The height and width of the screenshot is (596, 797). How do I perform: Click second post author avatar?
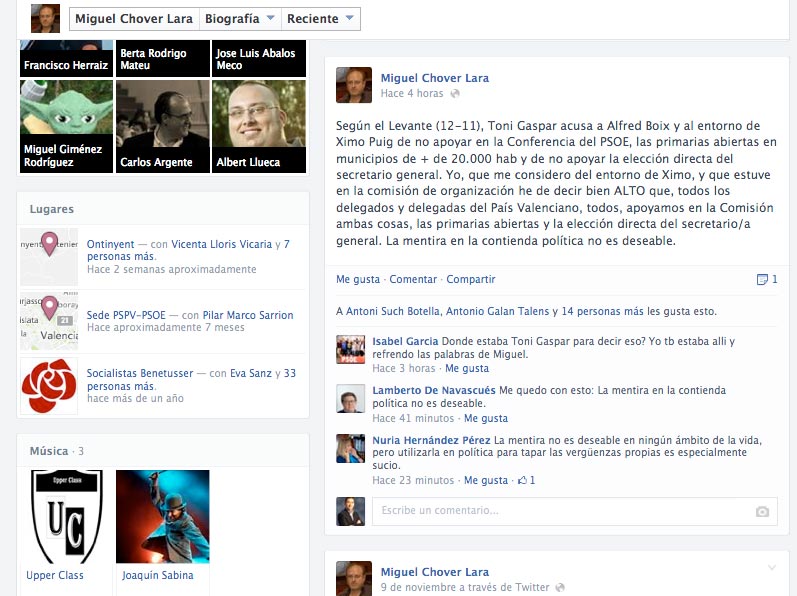pos(354,578)
